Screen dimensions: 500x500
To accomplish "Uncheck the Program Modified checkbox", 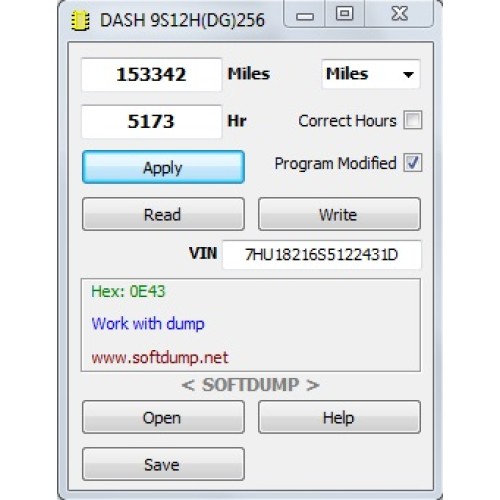I will tap(413, 163).
